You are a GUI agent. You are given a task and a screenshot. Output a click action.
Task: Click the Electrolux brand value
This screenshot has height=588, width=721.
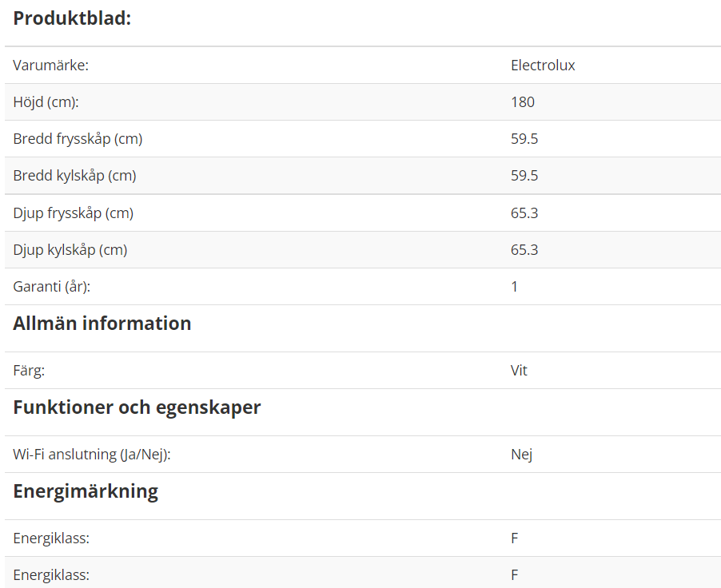click(543, 66)
